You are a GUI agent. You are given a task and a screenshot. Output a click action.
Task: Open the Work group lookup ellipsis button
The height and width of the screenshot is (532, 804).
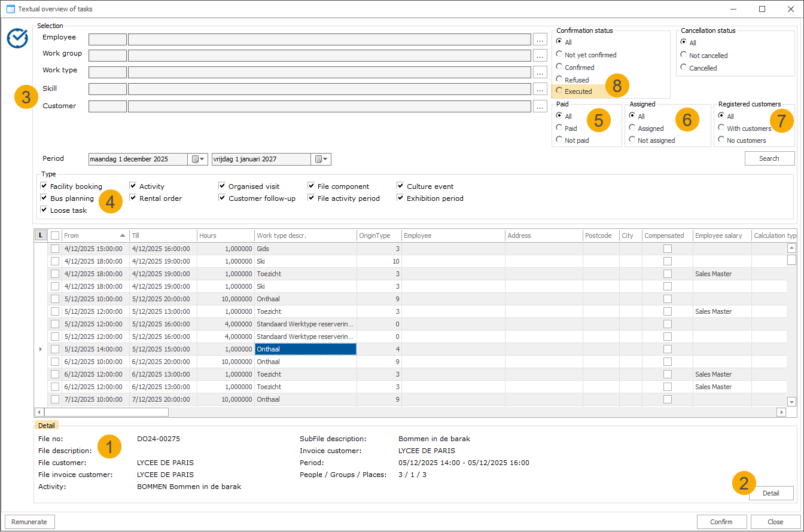pos(540,56)
